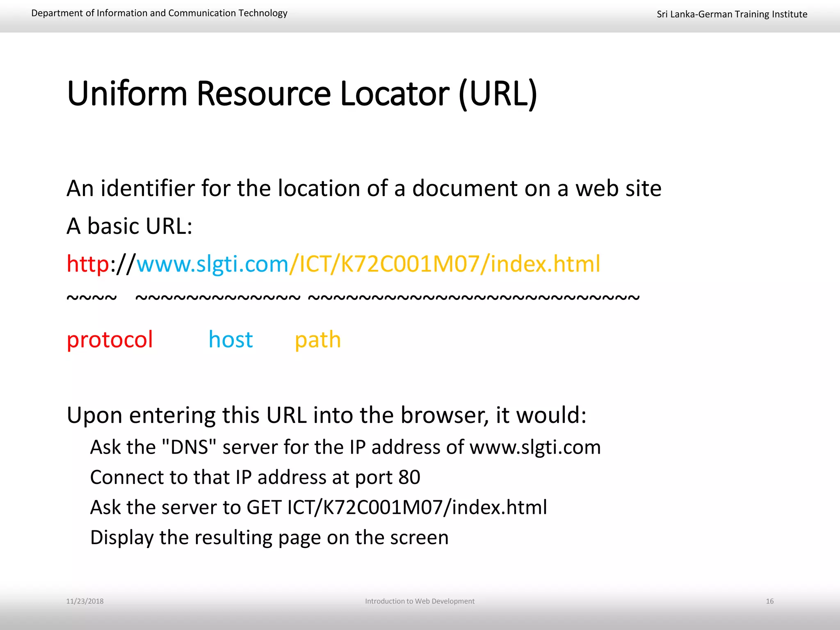Click 'Ask the server to GET ICT/K72C001M07/index.html'
840x630 pixels.
click(x=319, y=507)
